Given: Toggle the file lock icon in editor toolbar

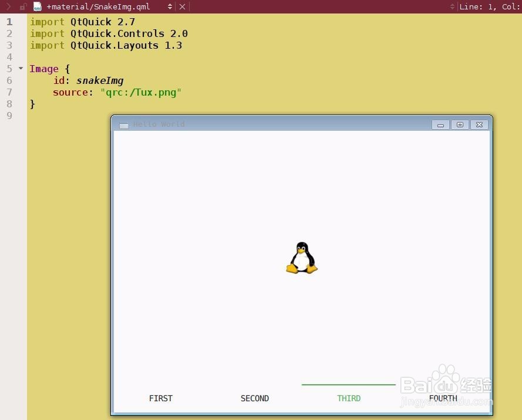Looking at the screenshot, I should [x=23, y=6].
